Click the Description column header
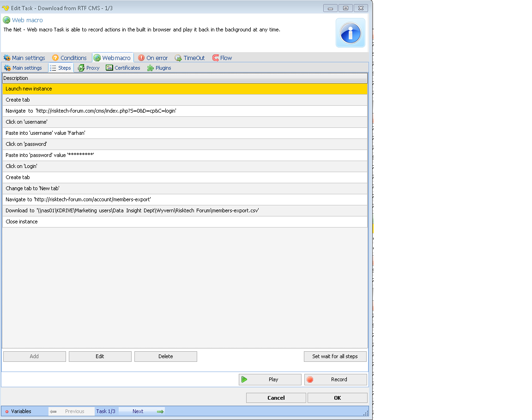This screenshot has width=532, height=420. click(x=185, y=78)
